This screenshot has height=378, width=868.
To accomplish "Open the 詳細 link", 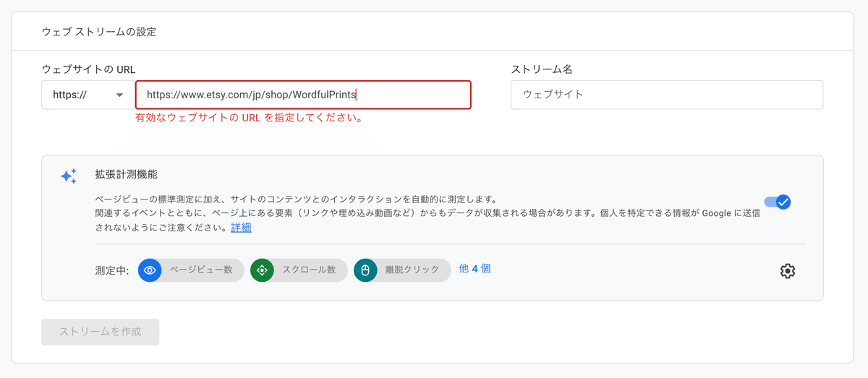I will 242,228.
